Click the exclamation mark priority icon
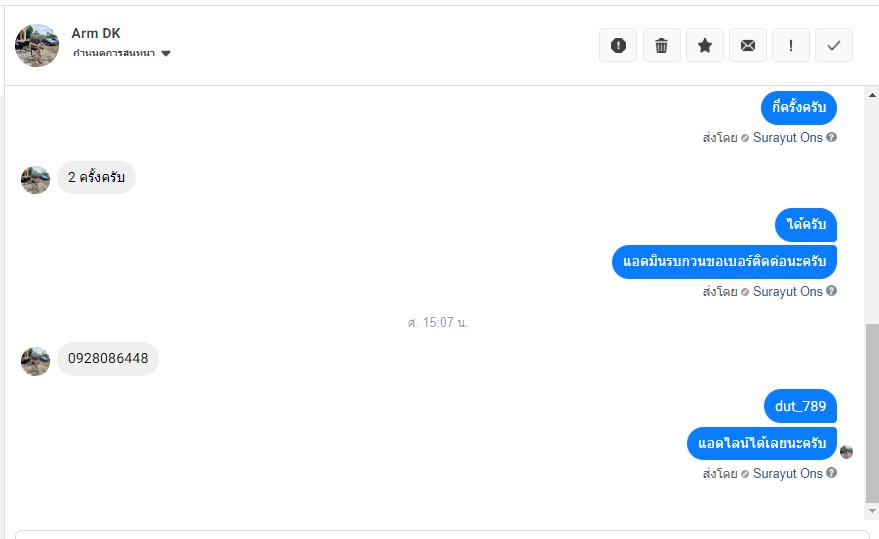Screen dimensions: 879x539 (791, 45)
